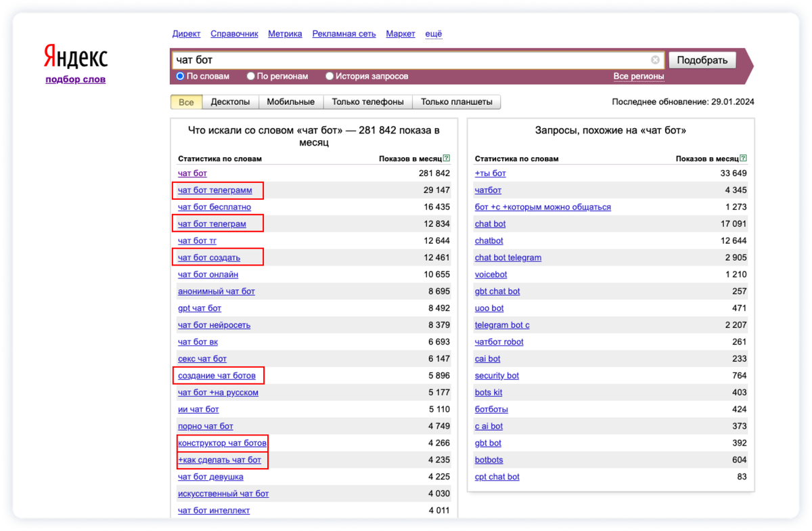The image size is (812, 531).
Task: Open the 'c ai bot' similar query
Action: click(x=489, y=427)
